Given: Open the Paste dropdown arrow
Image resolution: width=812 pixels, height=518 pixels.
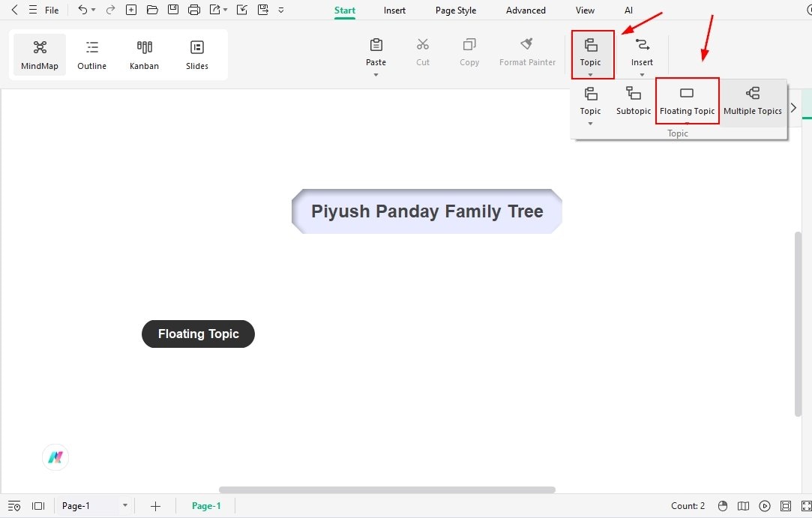Looking at the screenshot, I should 376,73.
